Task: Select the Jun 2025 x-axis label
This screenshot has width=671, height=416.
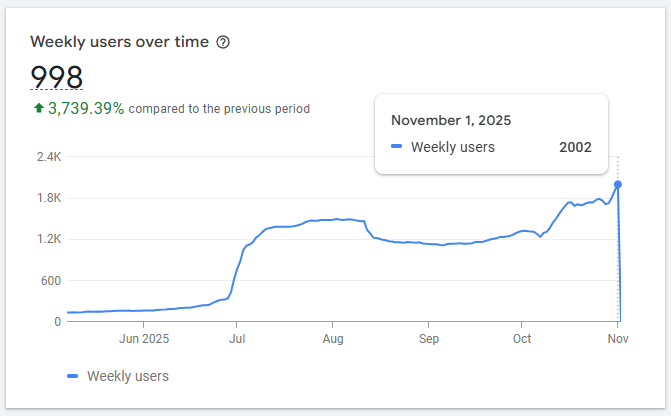Action: tap(145, 338)
